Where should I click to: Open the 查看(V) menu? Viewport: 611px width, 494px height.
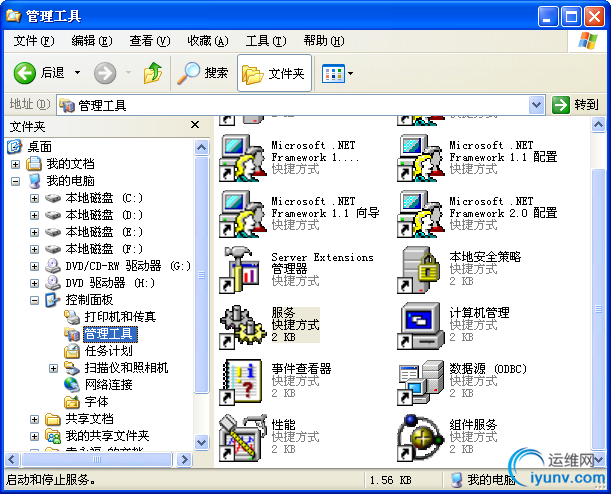click(150, 41)
